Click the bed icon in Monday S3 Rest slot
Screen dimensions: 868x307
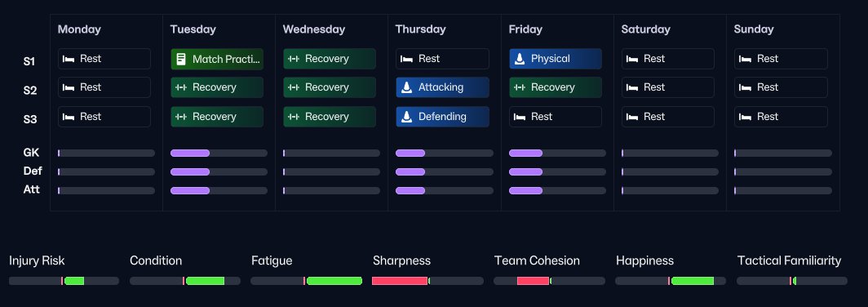click(x=69, y=117)
